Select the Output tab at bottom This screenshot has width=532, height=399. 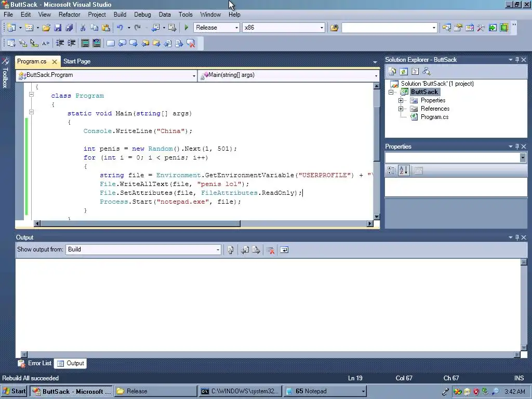pyautogui.click(x=71, y=363)
